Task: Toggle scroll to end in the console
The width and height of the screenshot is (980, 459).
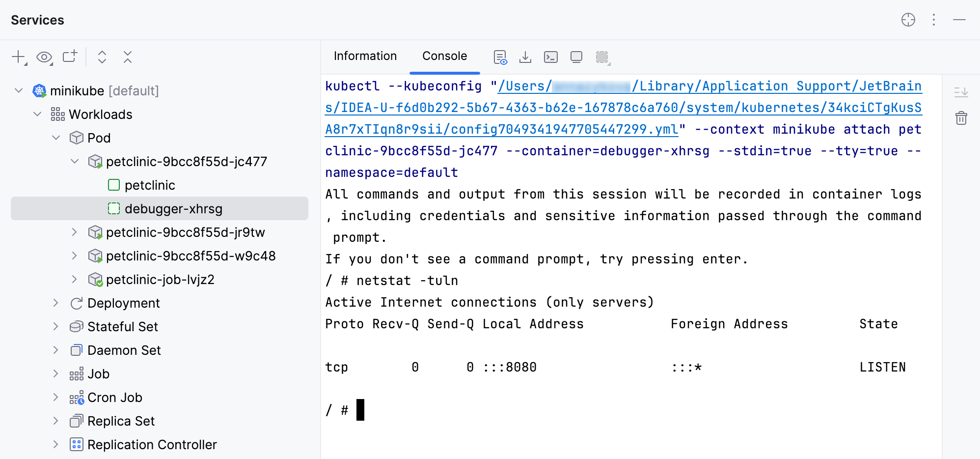Action: click(x=961, y=91)
